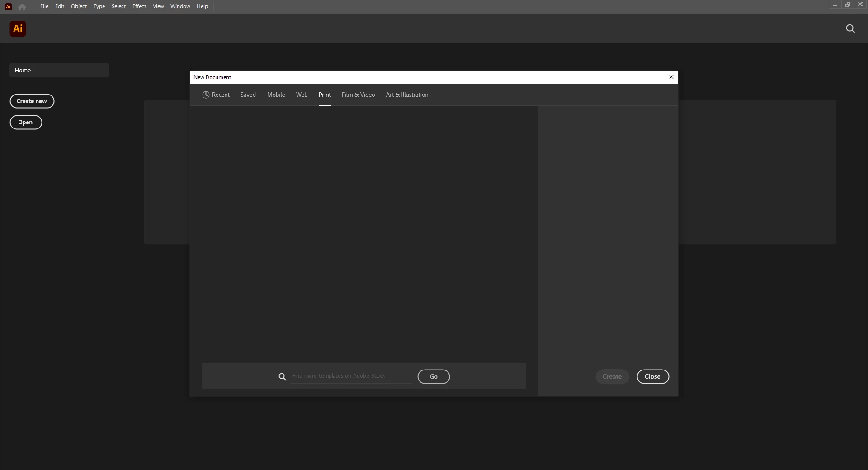
Task: Close the New Document dialog with X
Action: point(671,77)
